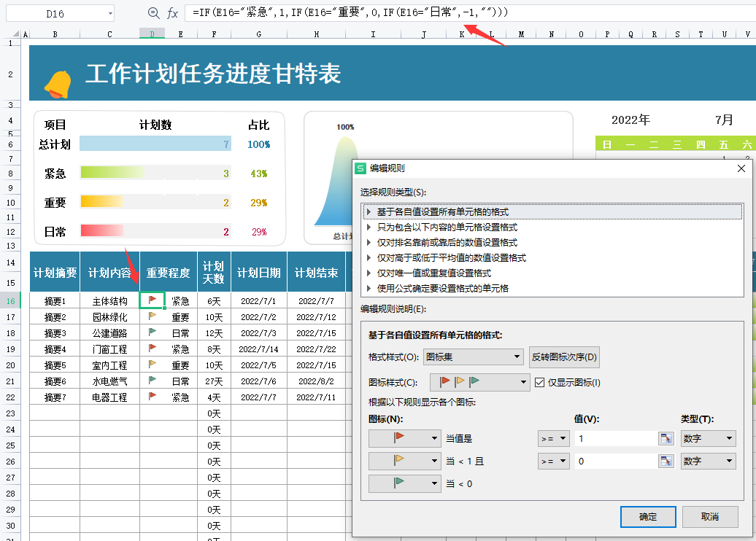Close the 编辑规则 dialog

click(x=741, y=168)
